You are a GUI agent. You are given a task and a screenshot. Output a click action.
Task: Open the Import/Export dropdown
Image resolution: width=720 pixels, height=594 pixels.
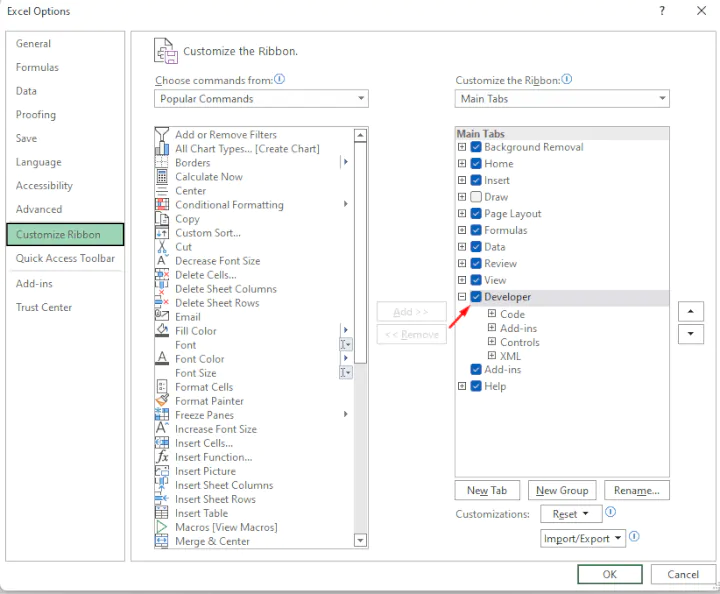click(583, 538)
